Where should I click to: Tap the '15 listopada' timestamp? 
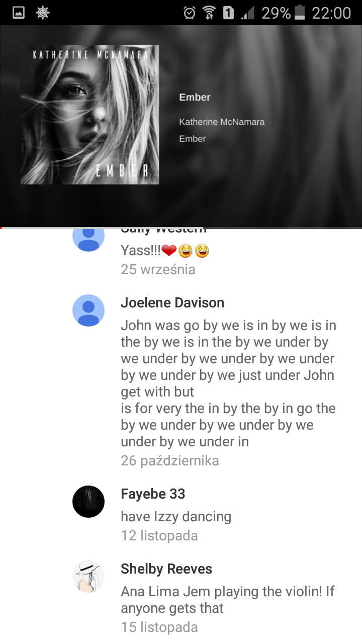click(159, 627)
